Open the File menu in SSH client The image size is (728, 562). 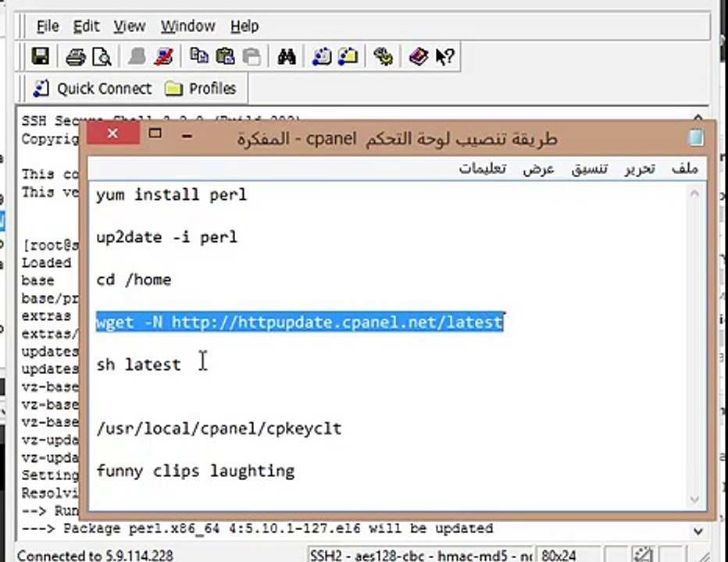pyautogui.click(x=48, y=26)
